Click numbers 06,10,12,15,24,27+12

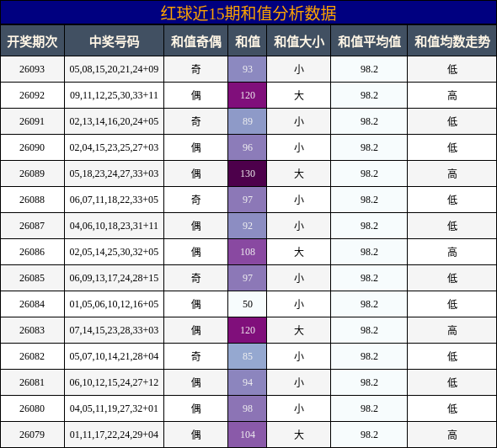114,382
